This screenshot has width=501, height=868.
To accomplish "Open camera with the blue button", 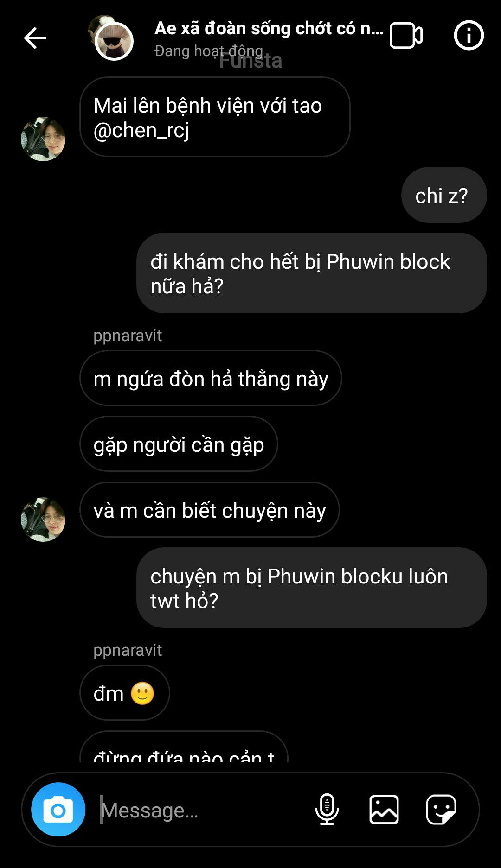I will (58, 810).
